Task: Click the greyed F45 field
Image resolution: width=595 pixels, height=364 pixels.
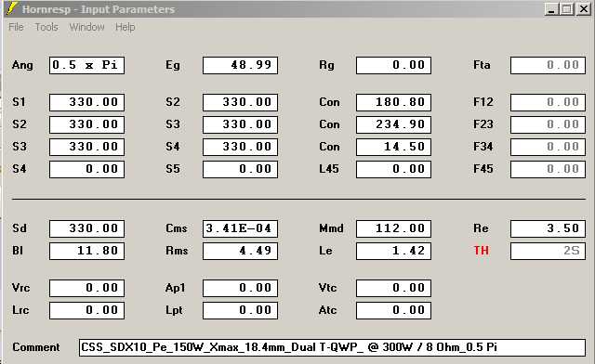Action: [x=548, y=169]
